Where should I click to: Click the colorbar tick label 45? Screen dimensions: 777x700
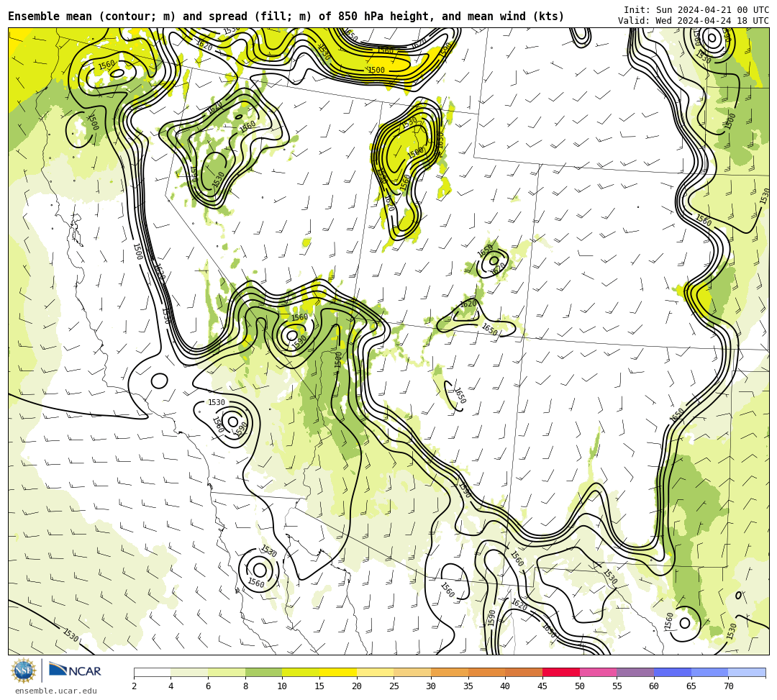pyautogui.click(x=542, y=686)
